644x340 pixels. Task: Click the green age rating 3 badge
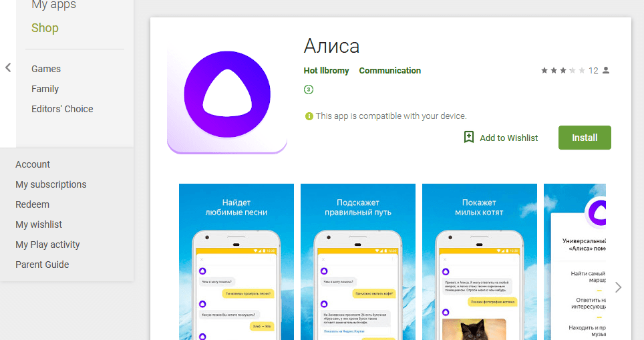[x=309, y=90]
